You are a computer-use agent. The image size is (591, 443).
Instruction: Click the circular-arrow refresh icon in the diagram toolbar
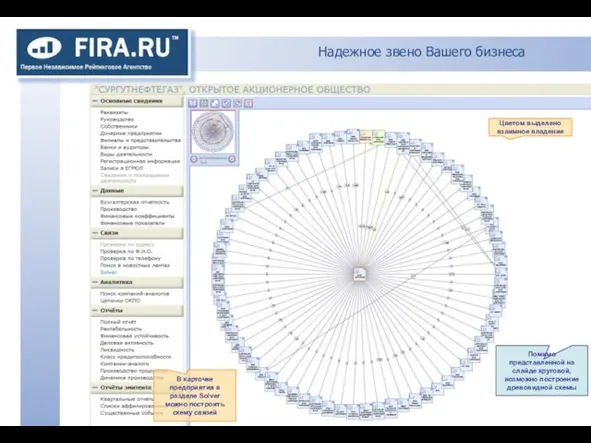226,103
